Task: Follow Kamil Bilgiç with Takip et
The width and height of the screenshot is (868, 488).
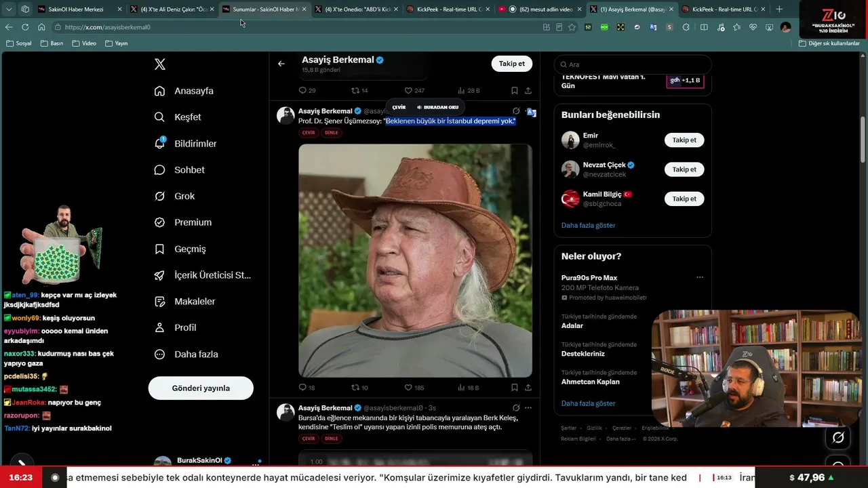Action: (x=684, y=199)
